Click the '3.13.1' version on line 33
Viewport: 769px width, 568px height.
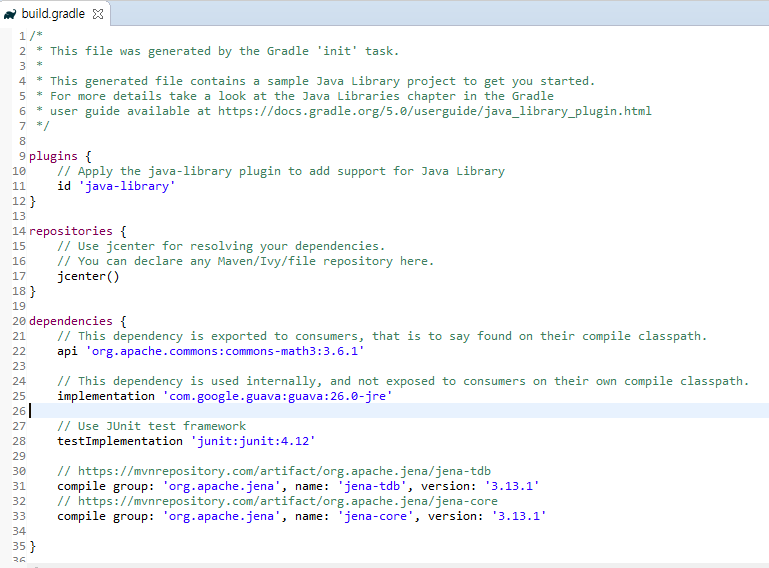tap(519, 516)
